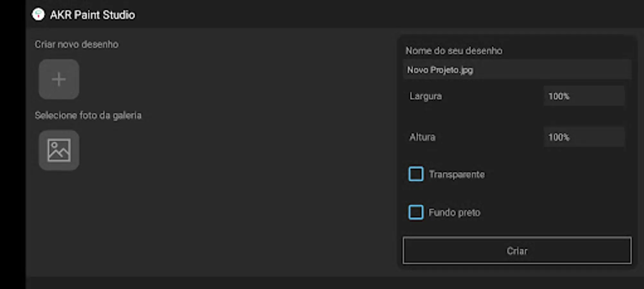This screenshot has height=289, width=644.
Task: Click the Altura label text
Action: tap(422, 137)
